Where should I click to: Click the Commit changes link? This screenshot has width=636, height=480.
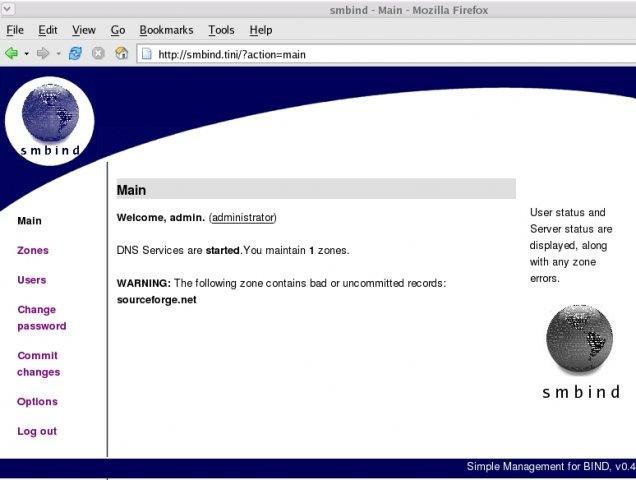[x=39, y=364]
